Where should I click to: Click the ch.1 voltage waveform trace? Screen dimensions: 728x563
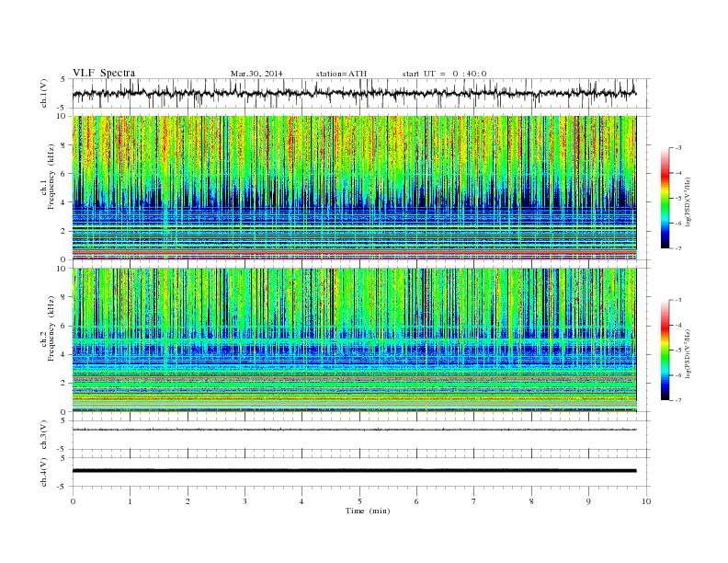coord(354,93)
